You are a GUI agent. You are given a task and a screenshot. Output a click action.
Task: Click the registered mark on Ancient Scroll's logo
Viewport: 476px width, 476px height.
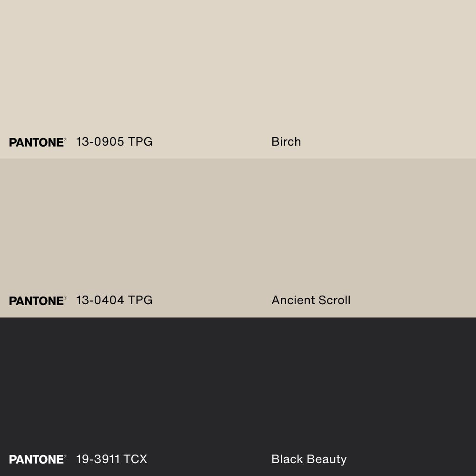coord(65,298)
